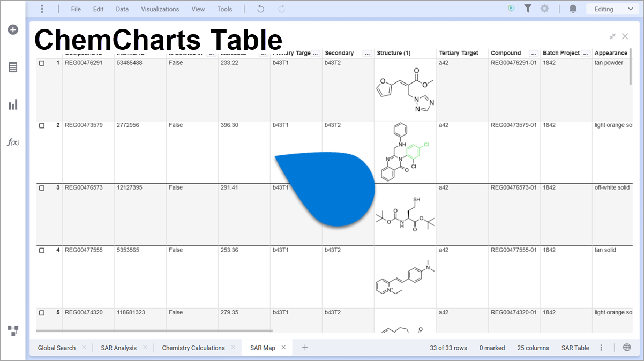644x361 pixels.
Task: Click the SAR Table label in status bar
Action: coord(575,348)
